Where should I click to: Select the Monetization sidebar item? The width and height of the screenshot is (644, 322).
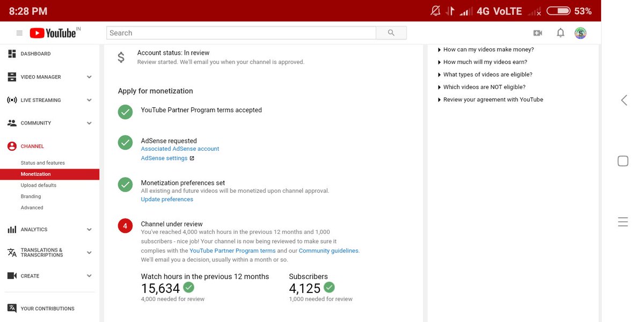click(x=49, y=174)
